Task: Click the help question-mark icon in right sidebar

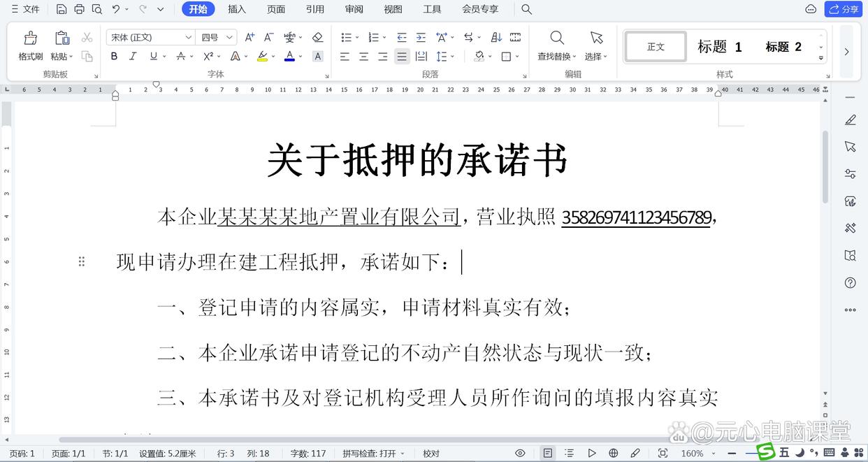Action: click(851, 283)
